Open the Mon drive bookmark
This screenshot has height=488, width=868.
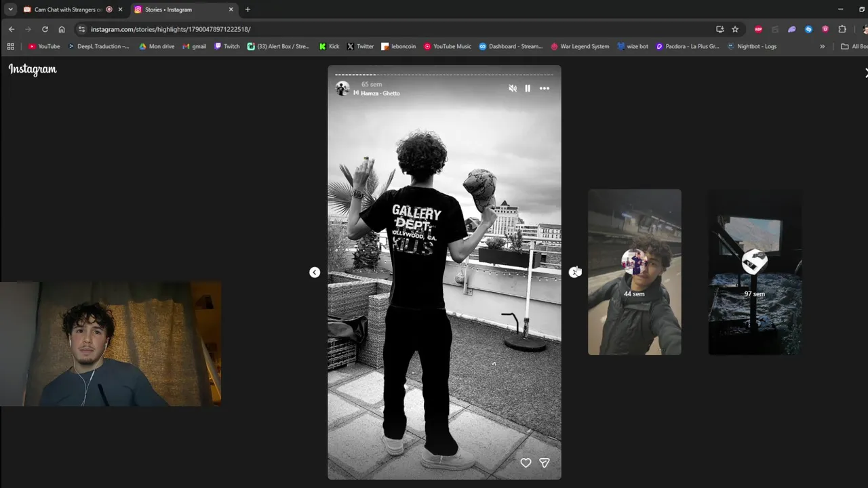pyautogui.click(x=157, y=47)
